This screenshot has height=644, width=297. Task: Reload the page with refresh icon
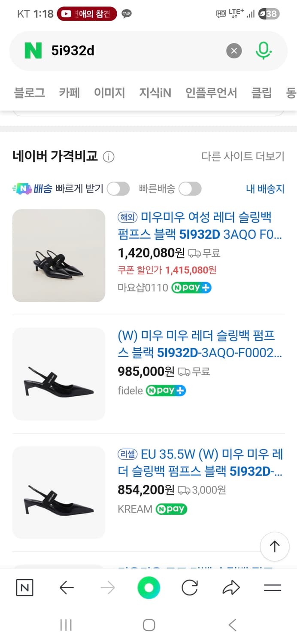click(x=190, y=588)
